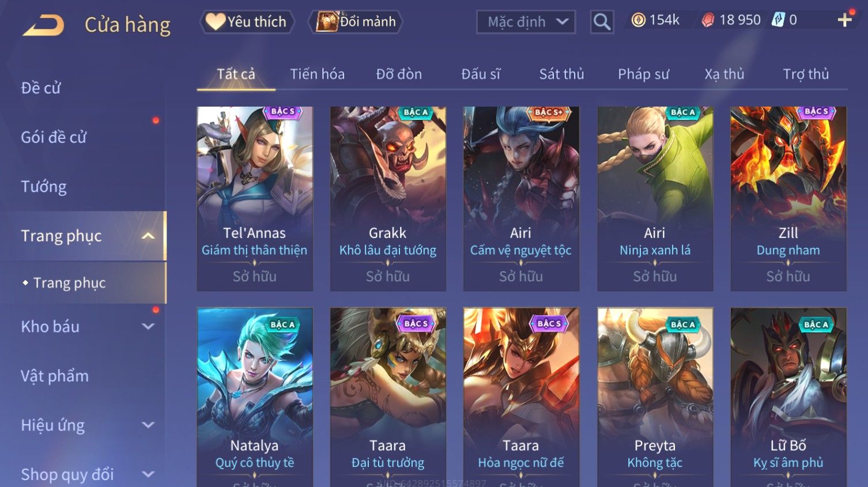Screen dimensions: 868x487
Task: Open Đổi mảnh chest icon
Action: pos(356,22)
